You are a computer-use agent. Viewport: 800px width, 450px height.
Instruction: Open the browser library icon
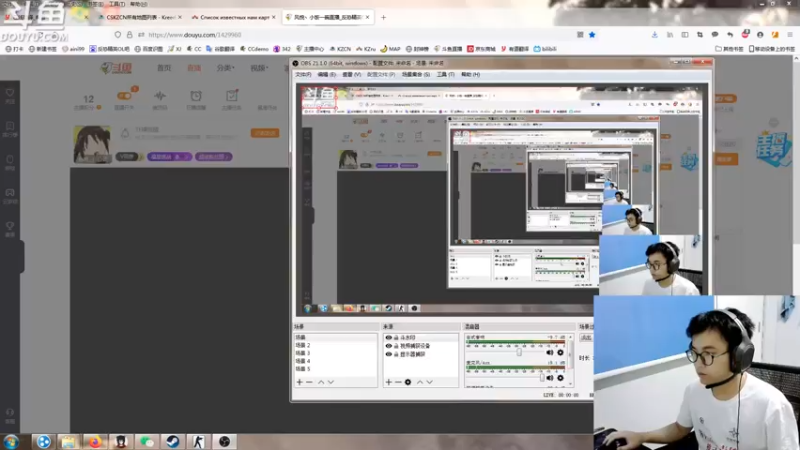[x=670, y=35]
